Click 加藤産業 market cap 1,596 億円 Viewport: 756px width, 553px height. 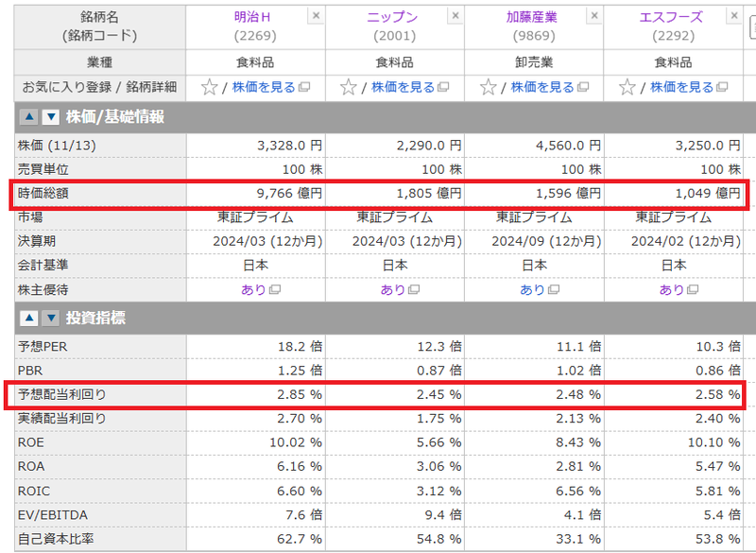[x=569, y=194]
